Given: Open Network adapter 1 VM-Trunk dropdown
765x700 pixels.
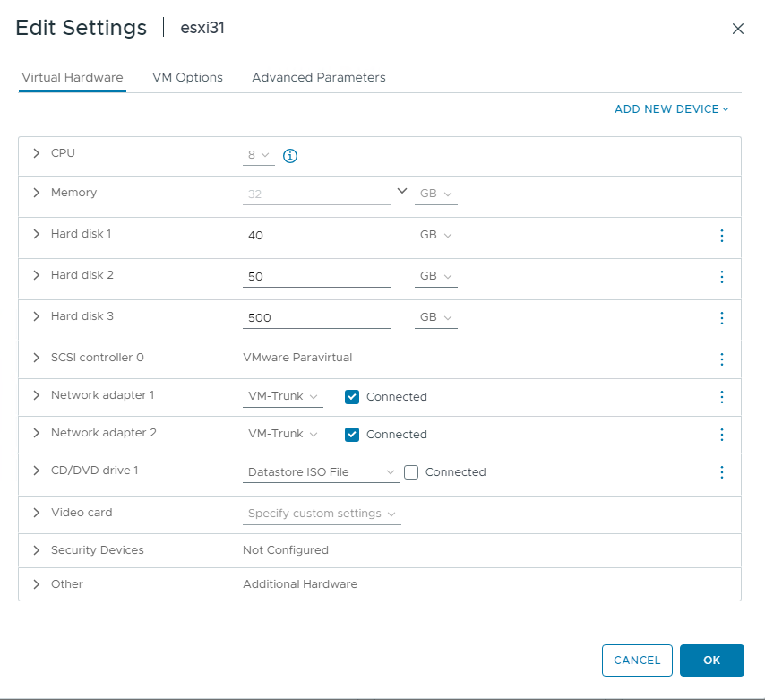Looking at the screenshot, I should click(282, 397).
